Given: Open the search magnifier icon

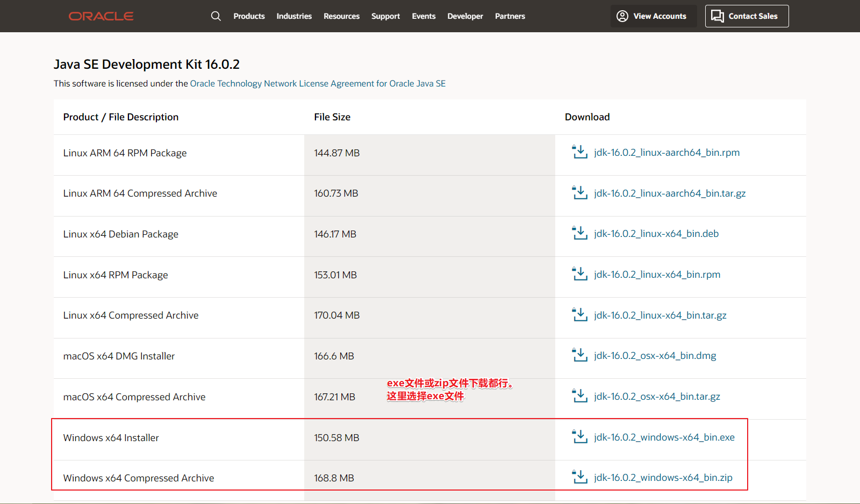Looking at the screenshot, I should [x=216, y=16].
